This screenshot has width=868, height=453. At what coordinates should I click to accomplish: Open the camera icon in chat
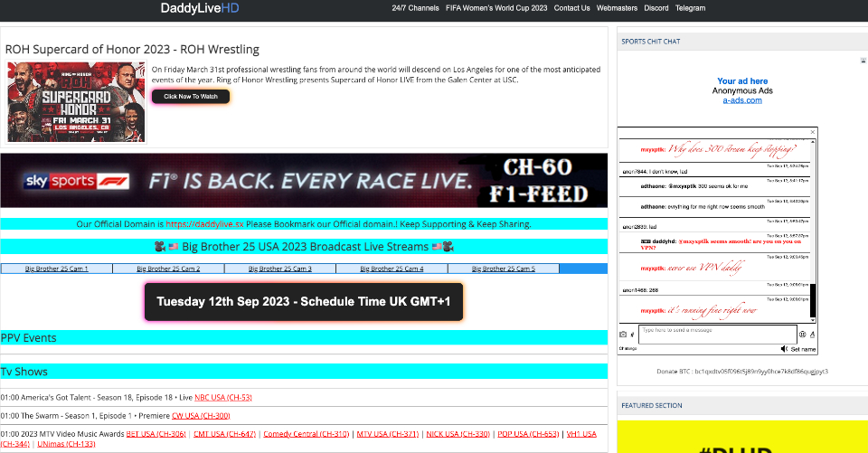(x=623, y=335)
